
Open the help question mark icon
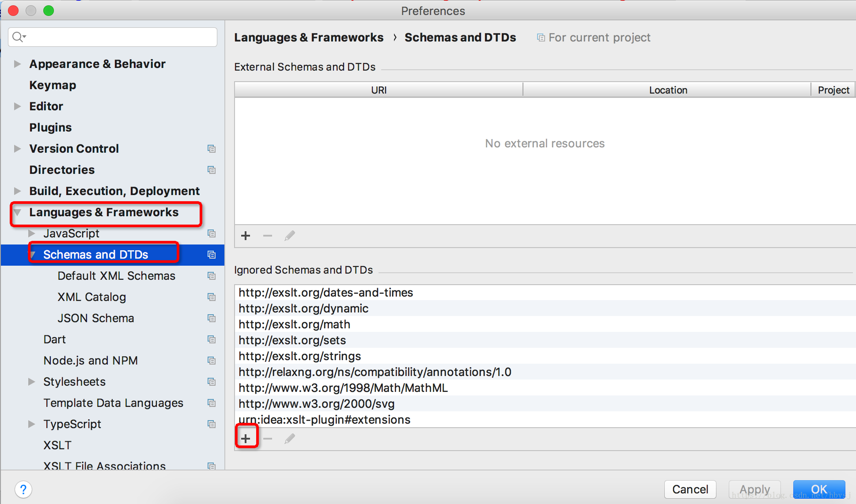(x=23, y=489)
